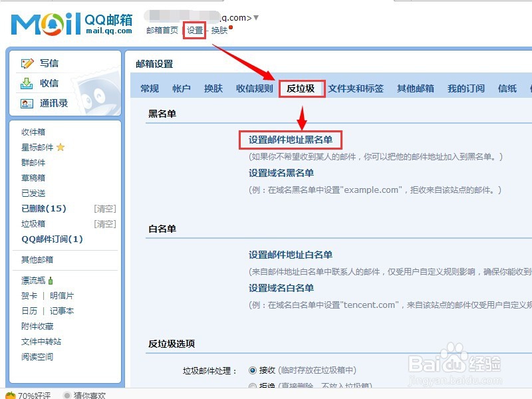Switch to the 文件夹和标签 tab
532x399 pixels.
coord(356,88)
